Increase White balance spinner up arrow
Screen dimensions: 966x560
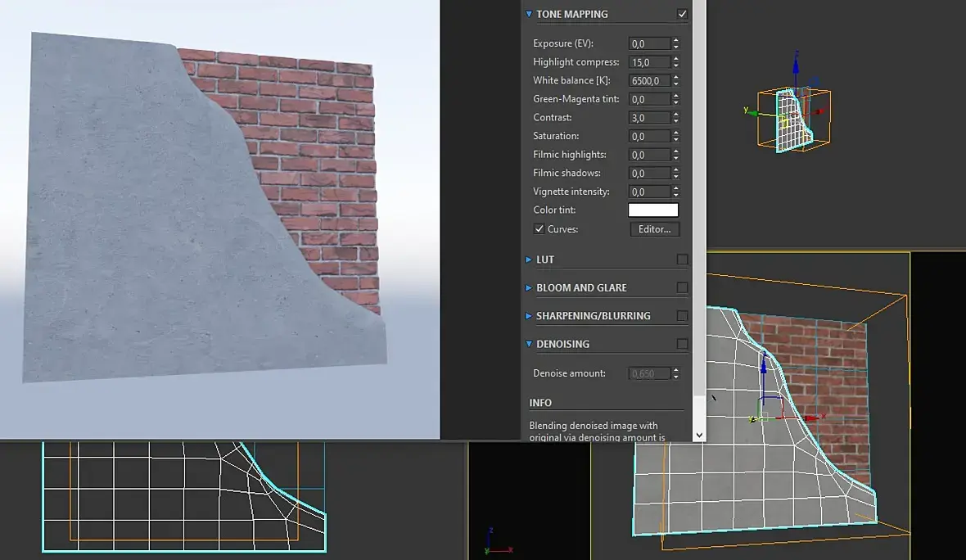[676, 78]
